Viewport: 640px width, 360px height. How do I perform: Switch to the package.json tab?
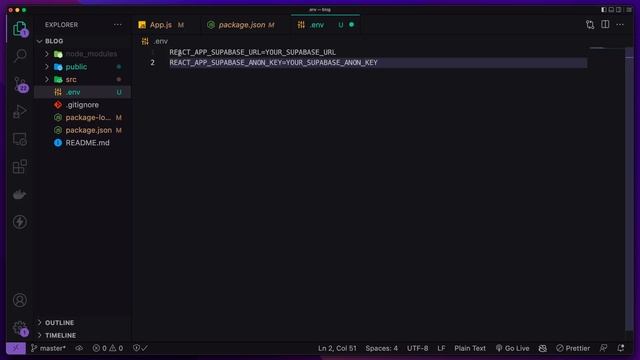(241, 25)
